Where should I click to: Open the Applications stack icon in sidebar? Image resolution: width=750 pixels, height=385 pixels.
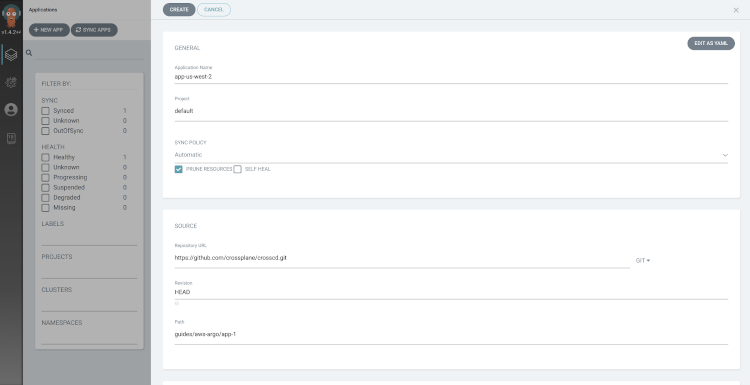point(11,55)
